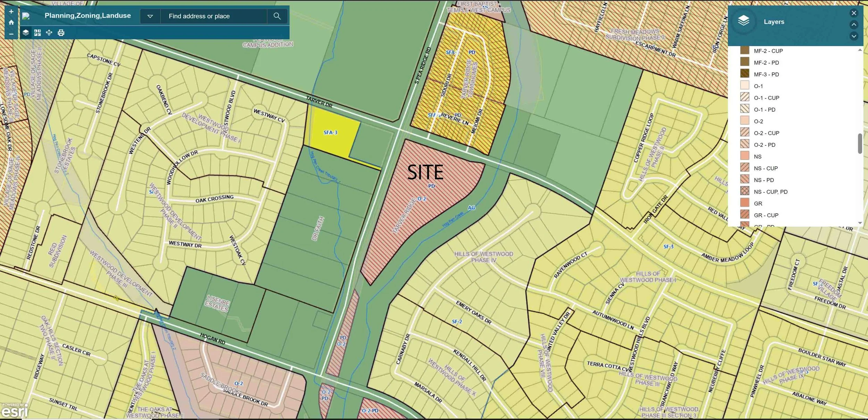Click the Layers panel scrollbar thumb
The image size is (868, 420).
[860, 143]
